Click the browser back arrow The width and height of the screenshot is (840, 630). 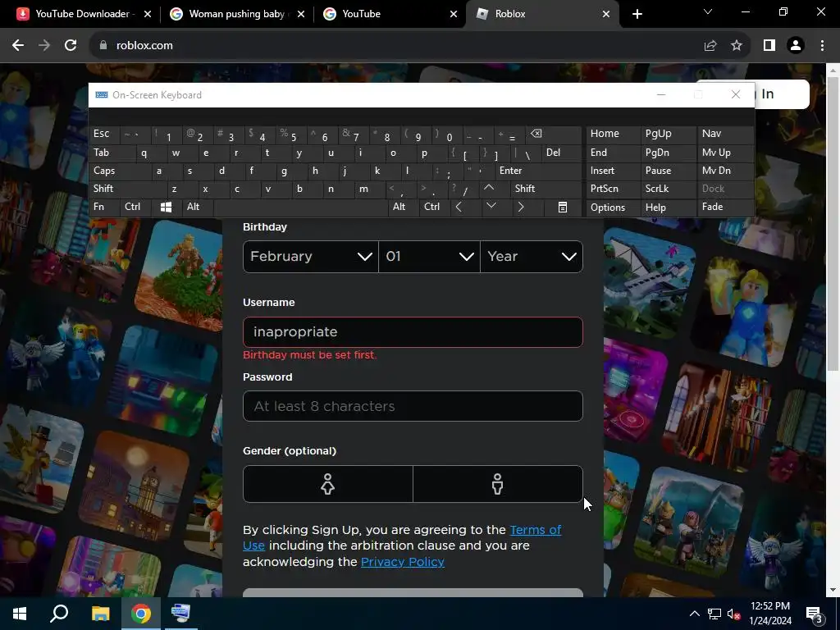[x=18, y=46]
